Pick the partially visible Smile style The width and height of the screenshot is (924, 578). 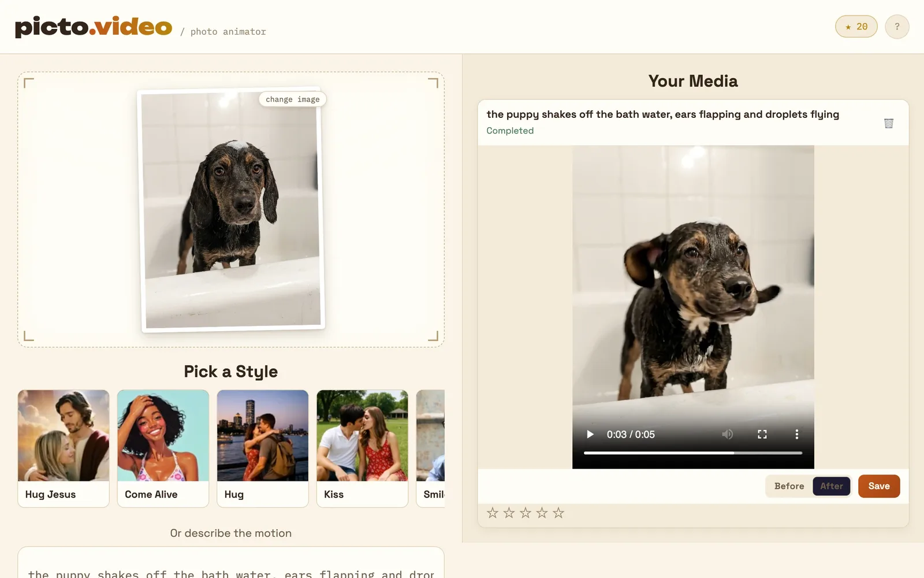point(430,449)
